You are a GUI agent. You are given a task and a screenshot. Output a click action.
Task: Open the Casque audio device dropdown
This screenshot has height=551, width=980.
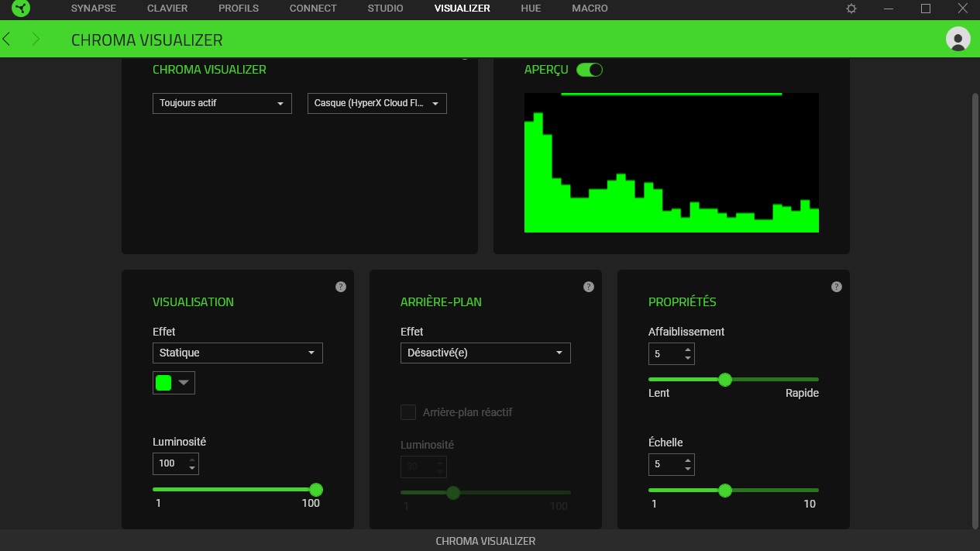[377, 103]
